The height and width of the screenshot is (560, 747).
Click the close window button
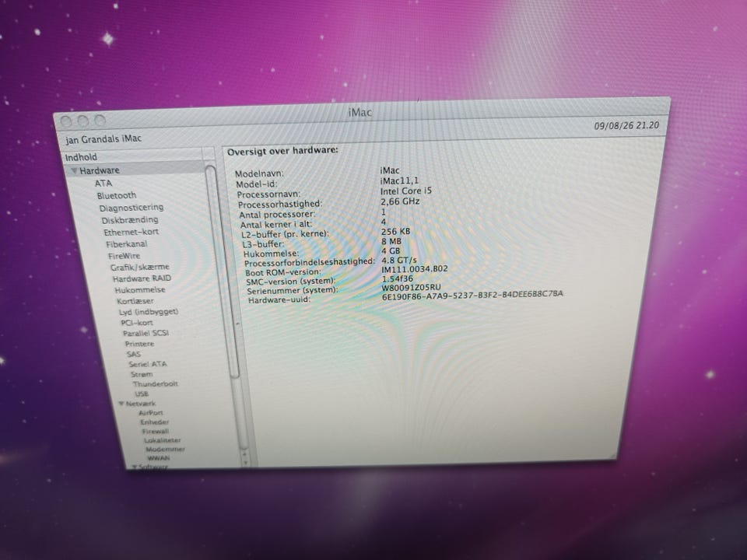pyautogui.click(x=66, y=121)
